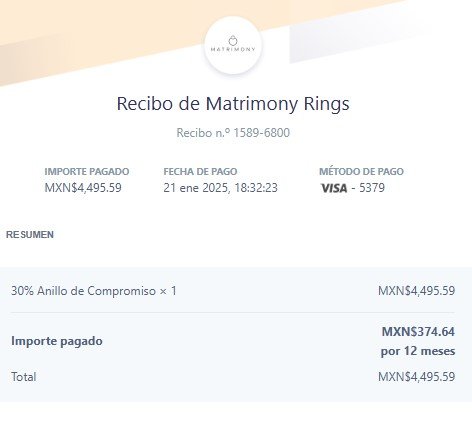Click the MXN$4,495.59 amount under Importe Pagado

coord(83,188)
